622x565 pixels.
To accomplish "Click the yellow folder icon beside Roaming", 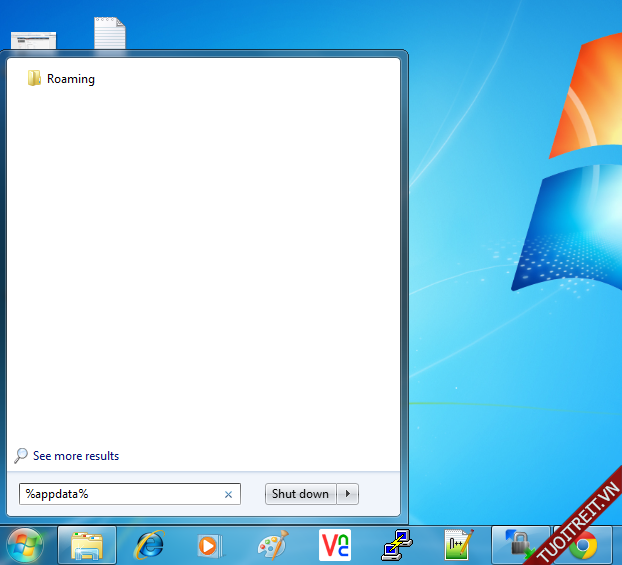I will pyautogui.click(x=34, y=79).
